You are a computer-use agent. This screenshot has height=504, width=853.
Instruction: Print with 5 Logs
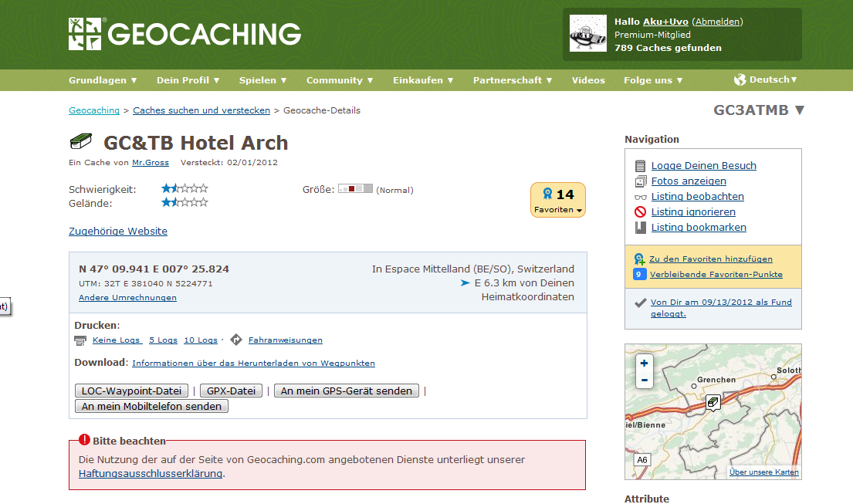[163, 340]
